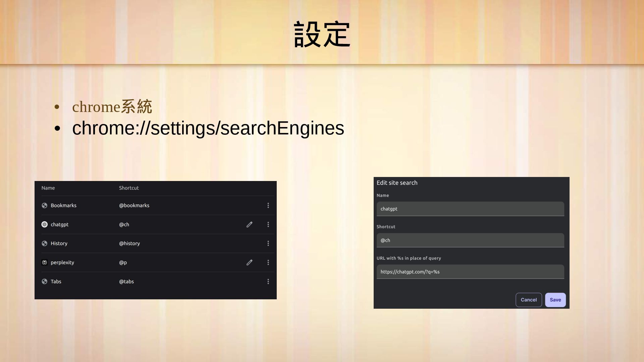Click the globe icon next to Tabs
The image size is (644, 362).
pyautogui.click(x=44, y=282)
